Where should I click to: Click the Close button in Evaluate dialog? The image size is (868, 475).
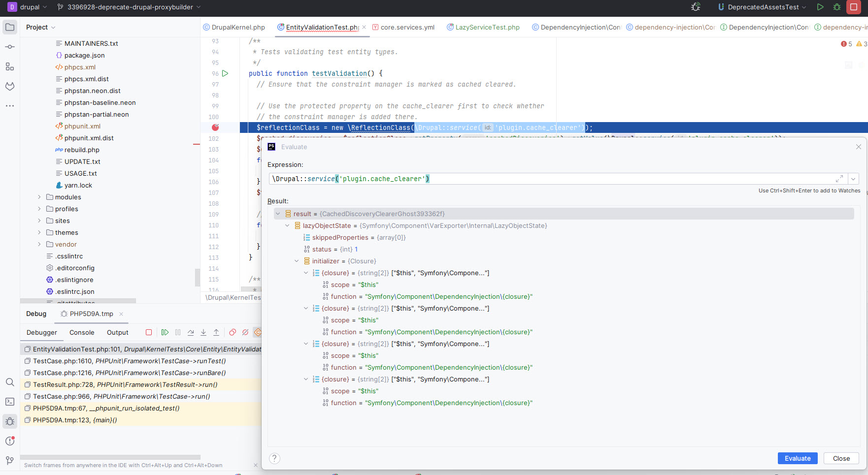coord(841,458)
